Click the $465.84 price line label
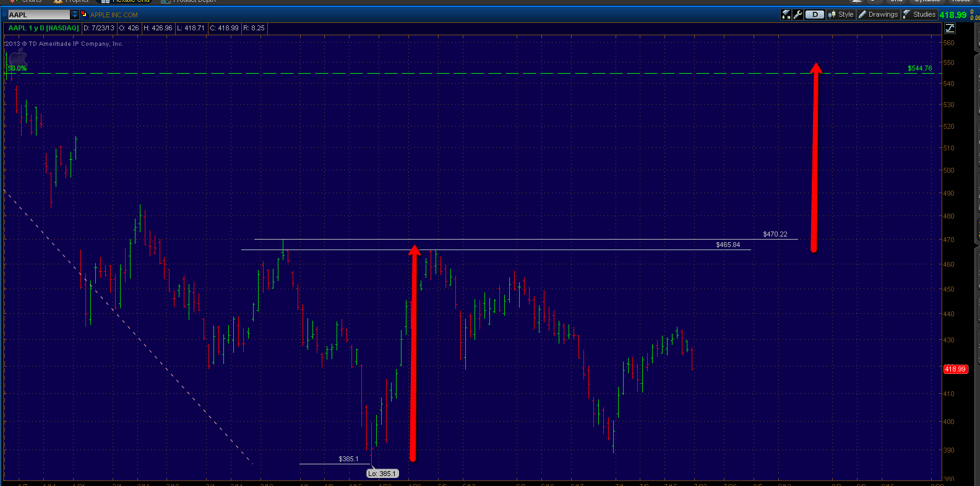980x486 pixels. coord(728,245)
